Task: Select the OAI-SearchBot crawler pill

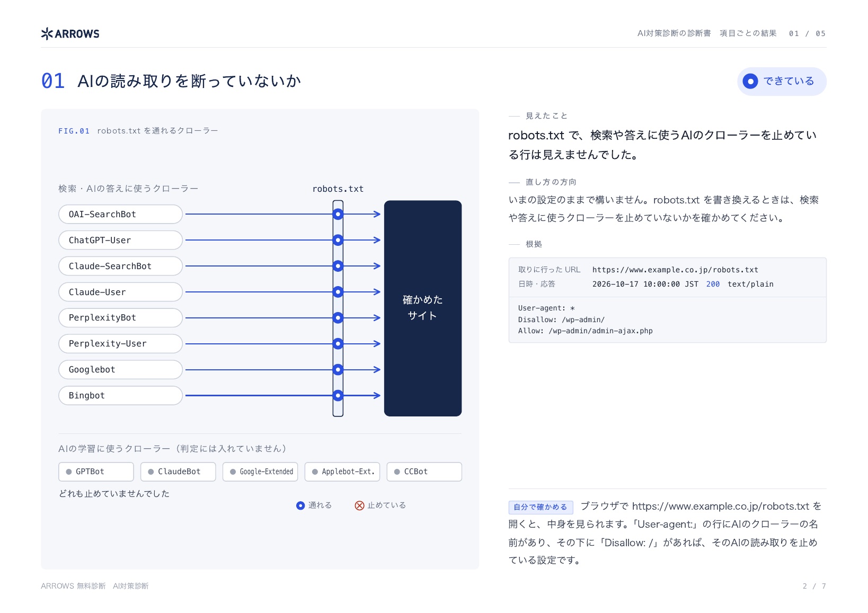Action: click(120, 215)
